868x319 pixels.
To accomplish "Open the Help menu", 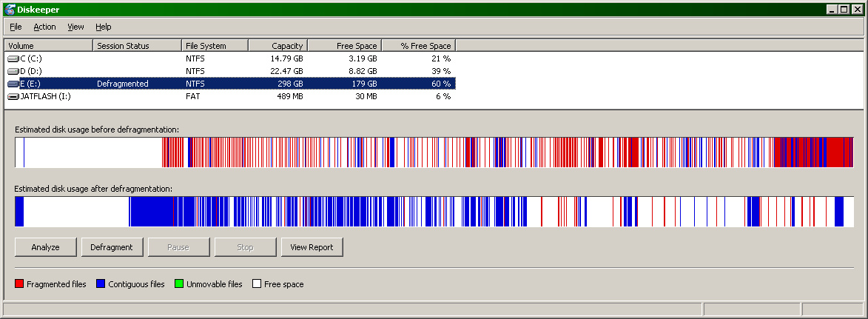I will click(x=103, y=27).
